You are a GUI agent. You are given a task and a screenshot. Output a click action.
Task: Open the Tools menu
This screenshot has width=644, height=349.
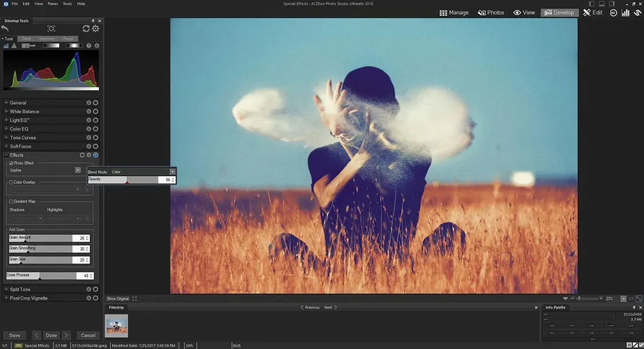pyautogui.click(x=67, y=3)
